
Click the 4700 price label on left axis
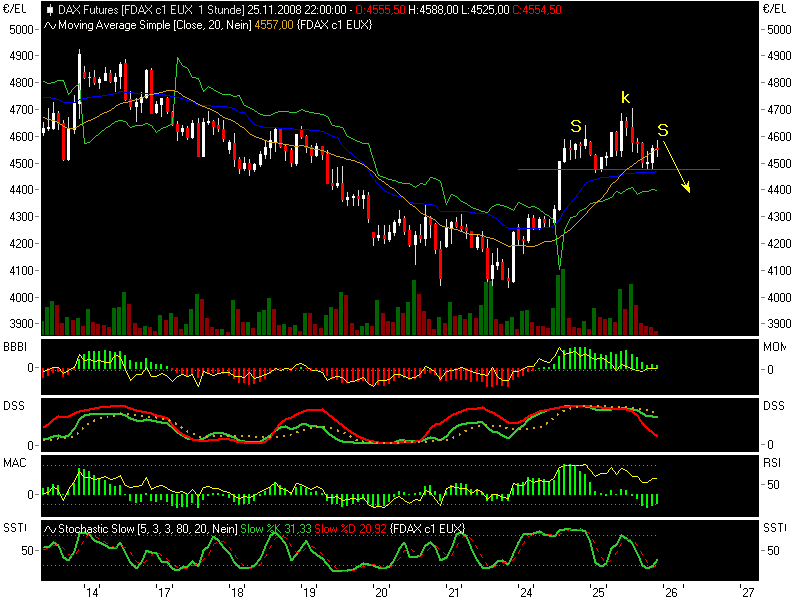point(21,110)
